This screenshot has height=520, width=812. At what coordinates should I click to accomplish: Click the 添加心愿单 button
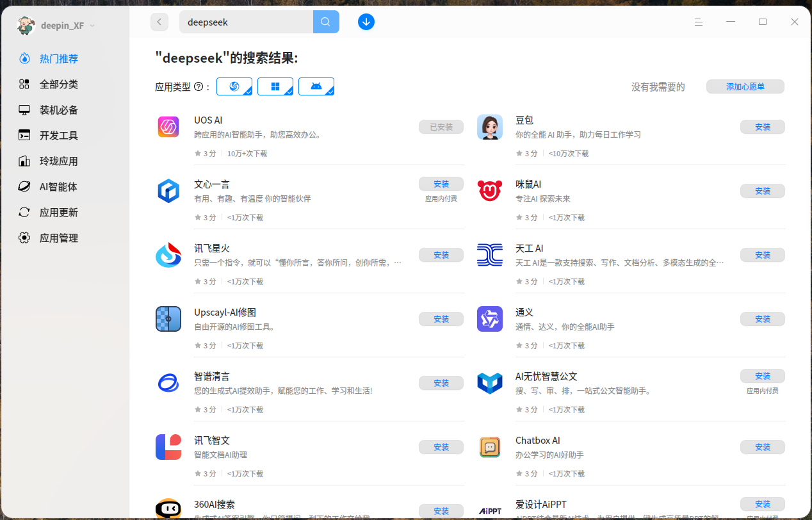point(745,87)
